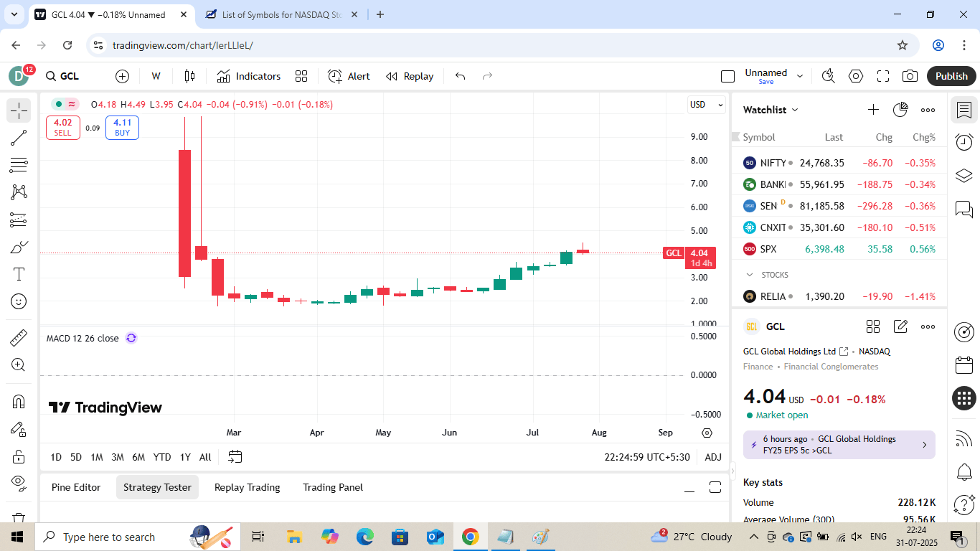Select the trend line drawing tool
980x551 pixels.
19,138
